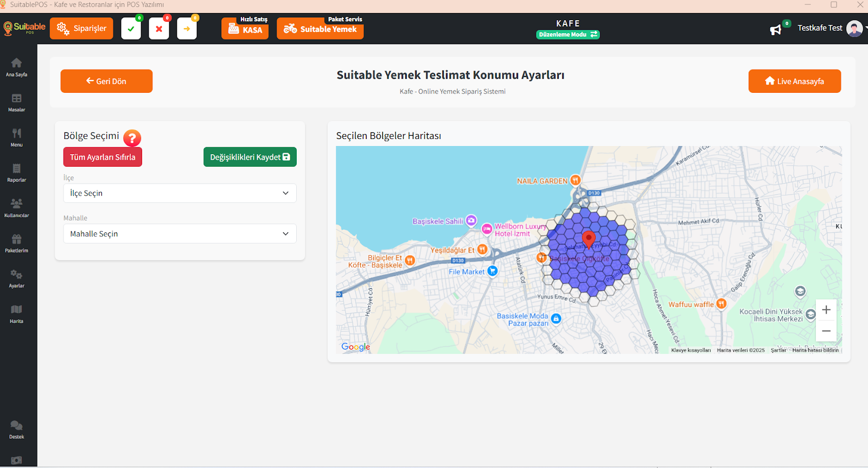Screen dimensions: 868x468
Task: Click Şartlar terms link on map
Action: click(x=778, y=350)
